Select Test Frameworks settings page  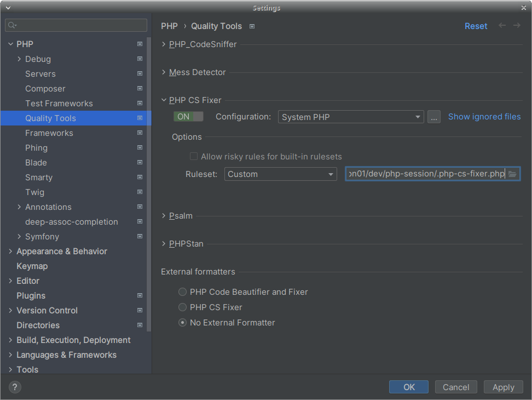pyautogui.click(x=59, y=103)
